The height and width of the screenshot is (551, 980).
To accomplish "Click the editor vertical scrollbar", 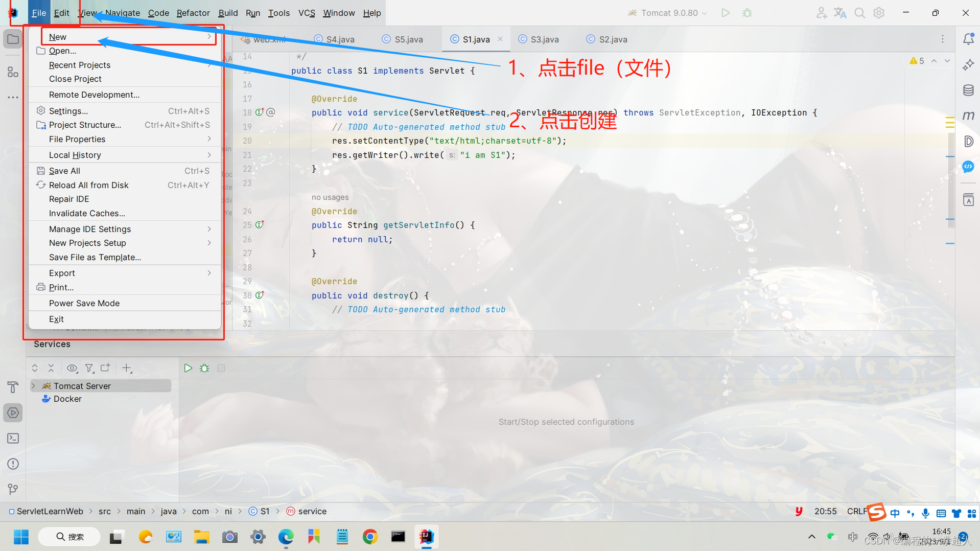I will click(x=950, y=181).
